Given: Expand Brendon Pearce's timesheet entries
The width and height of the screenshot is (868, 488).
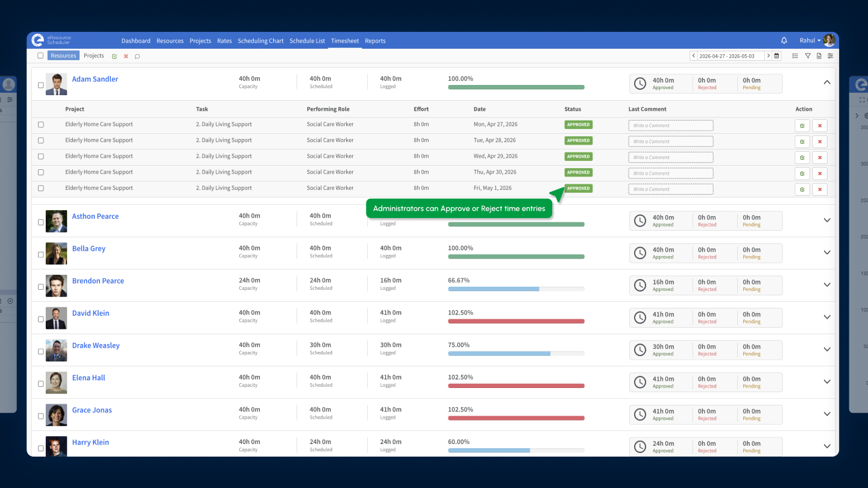Looking at the screenshot, I should (x=827, y=284).
